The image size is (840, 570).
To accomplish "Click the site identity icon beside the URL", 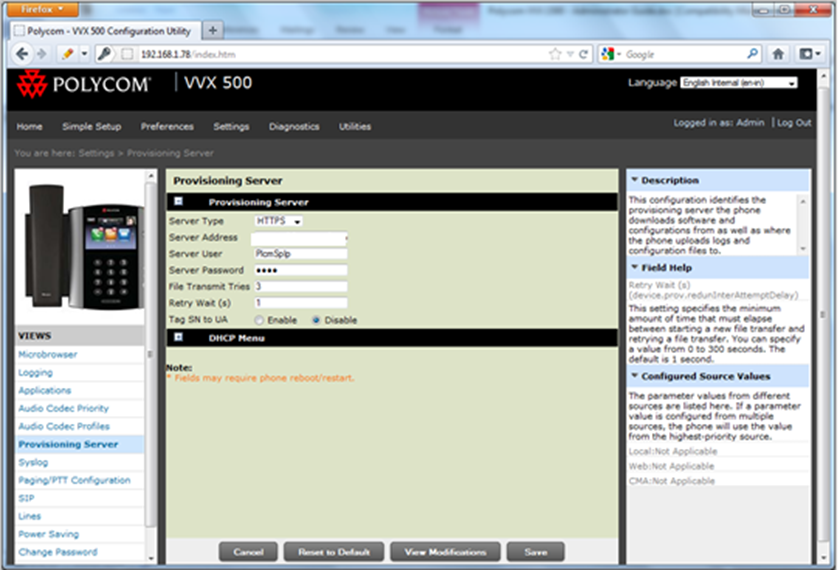I will pyautogui.click(x=127, y=54).
